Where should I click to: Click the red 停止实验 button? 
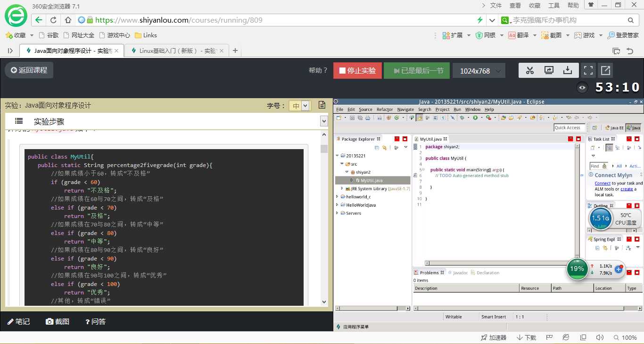tap(357, 71)
